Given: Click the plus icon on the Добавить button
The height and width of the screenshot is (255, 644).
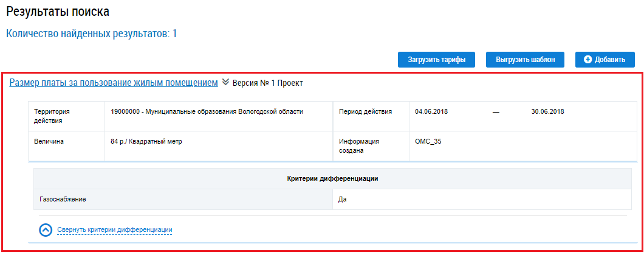Looking at the screenshot, I should point(587,60).
